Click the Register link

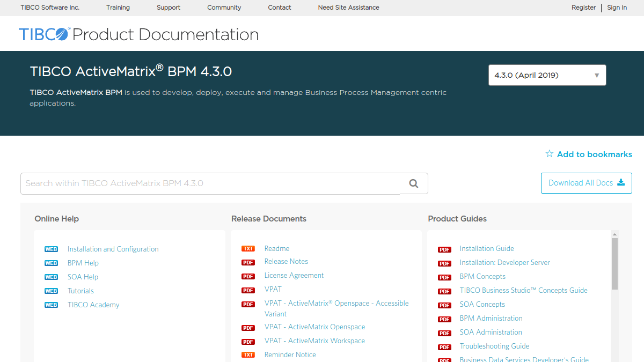tap(584, 8)
